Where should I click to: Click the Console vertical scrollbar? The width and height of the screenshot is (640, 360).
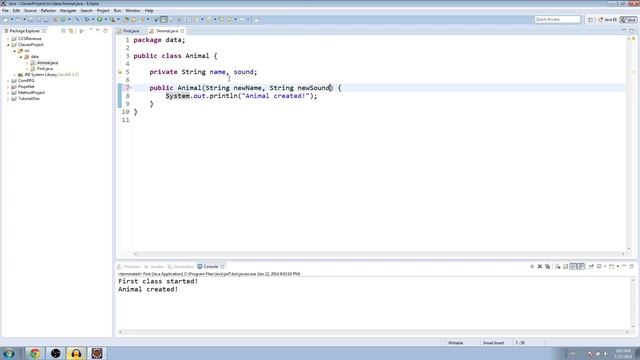(633, 302)
